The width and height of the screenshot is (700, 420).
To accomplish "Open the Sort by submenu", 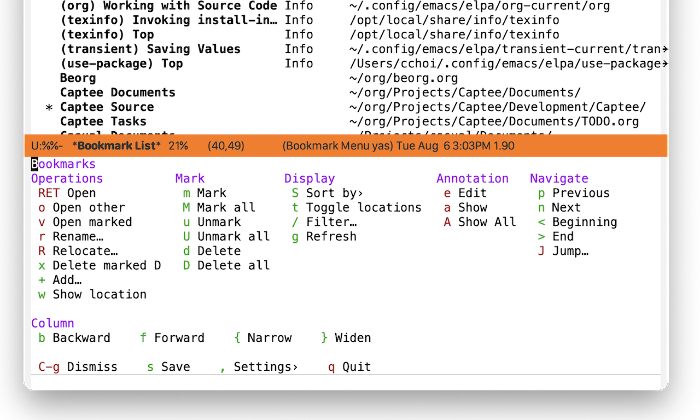I will click(327, 193).
